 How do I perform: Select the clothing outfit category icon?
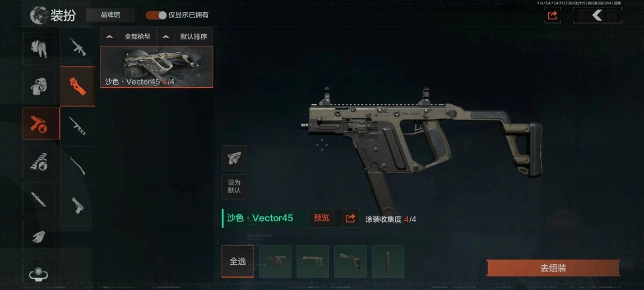[x=39, y=48]
